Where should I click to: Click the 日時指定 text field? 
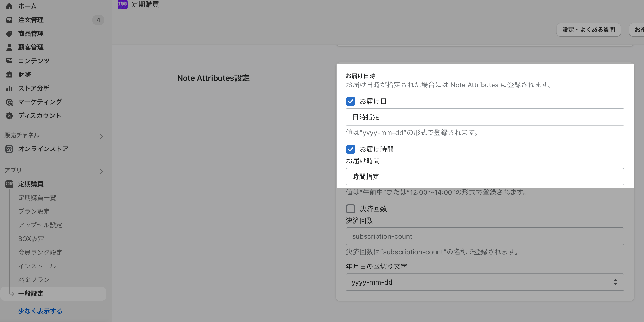coord(485,117)
